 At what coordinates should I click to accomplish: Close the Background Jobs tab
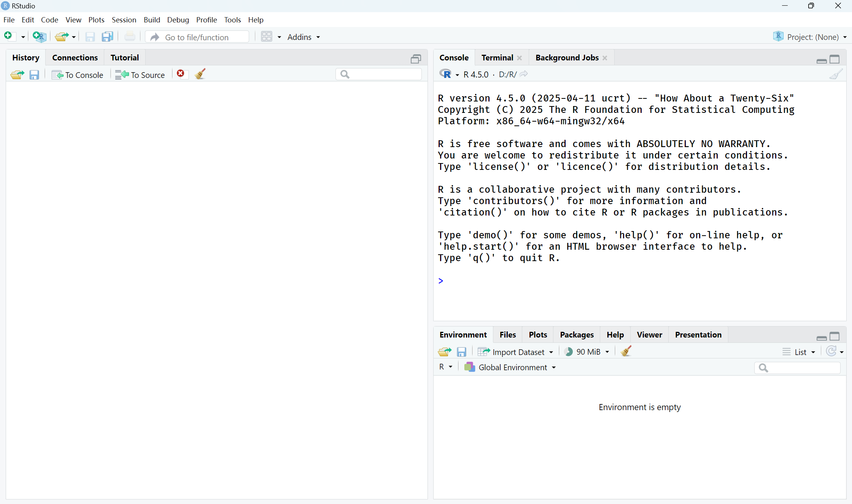click(x=605, y=58)
